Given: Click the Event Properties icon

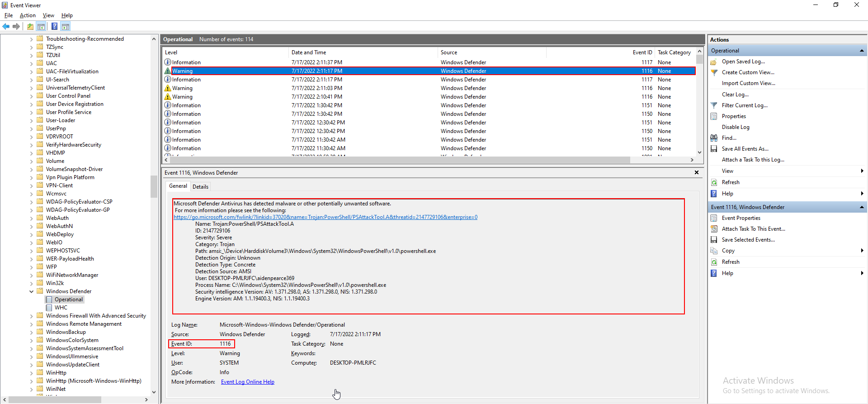Looking at the screenshot, I should (714, 218).
